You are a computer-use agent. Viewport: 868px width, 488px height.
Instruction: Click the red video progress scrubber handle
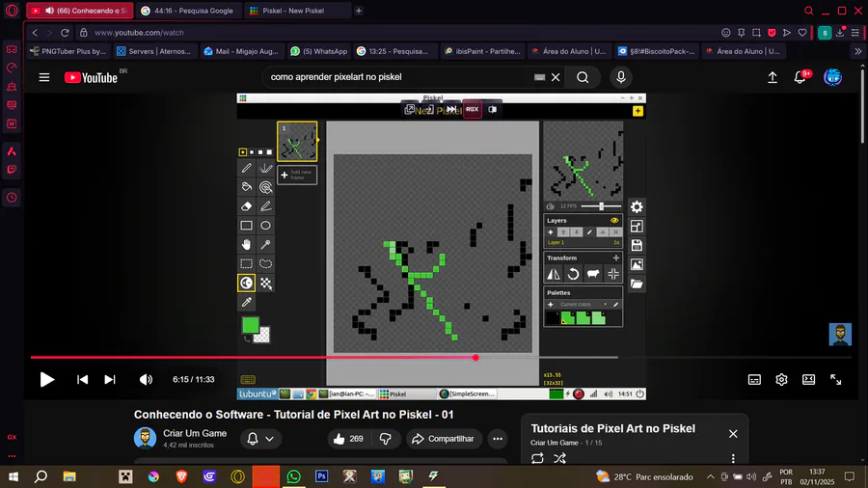click(x=475, y=358)
